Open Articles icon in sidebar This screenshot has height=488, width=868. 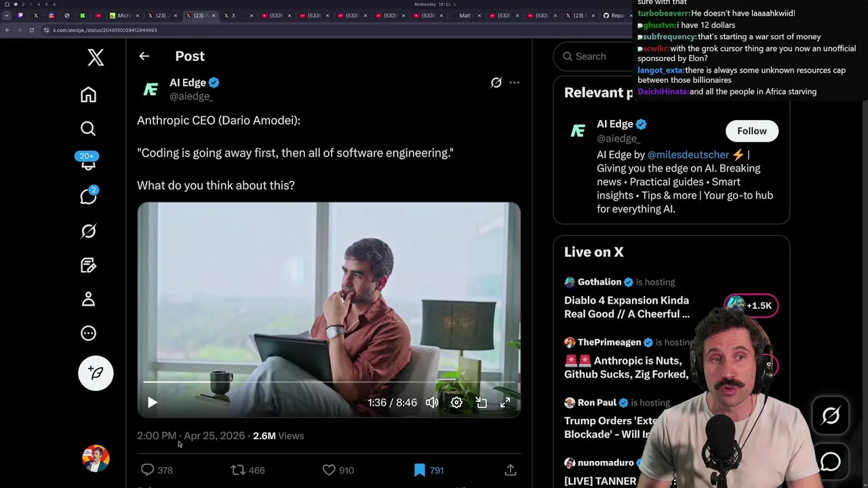coord(88,265)
